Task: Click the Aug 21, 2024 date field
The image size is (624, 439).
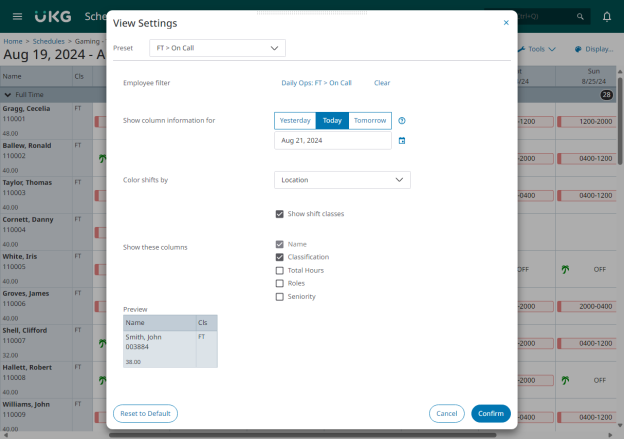Action: click(x=333, y=140)
